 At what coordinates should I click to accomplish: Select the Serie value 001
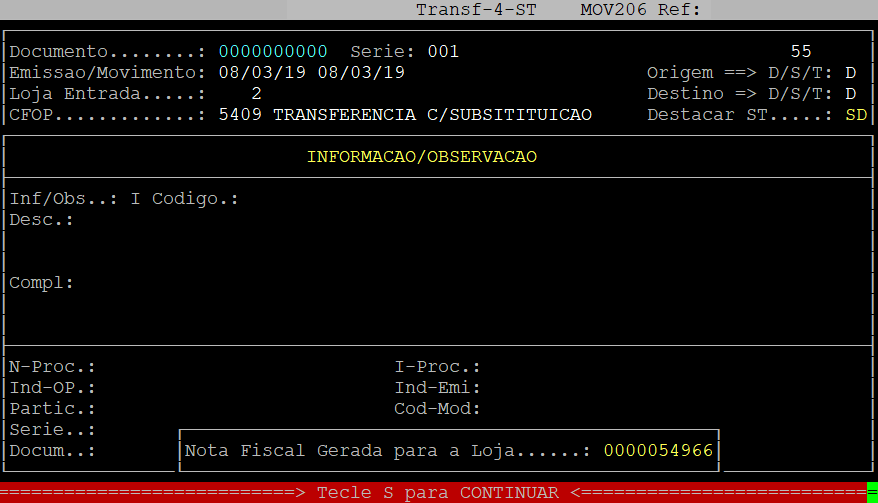point(443,51)
